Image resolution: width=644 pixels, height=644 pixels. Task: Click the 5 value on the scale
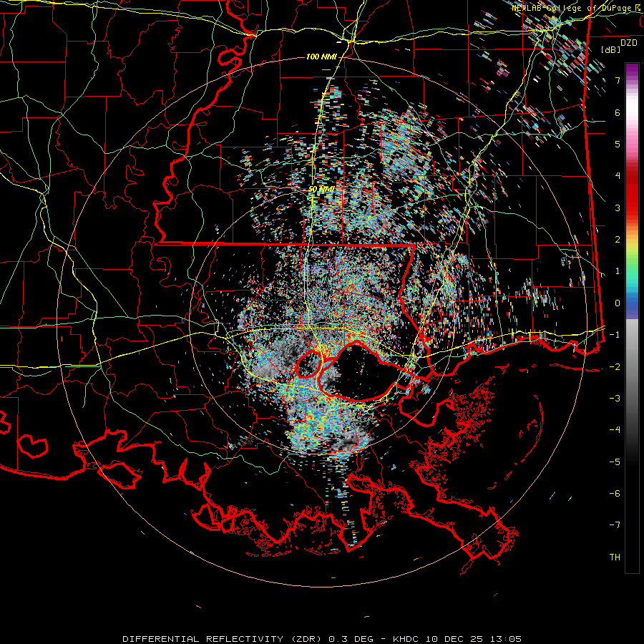click(x=618, y=144)
